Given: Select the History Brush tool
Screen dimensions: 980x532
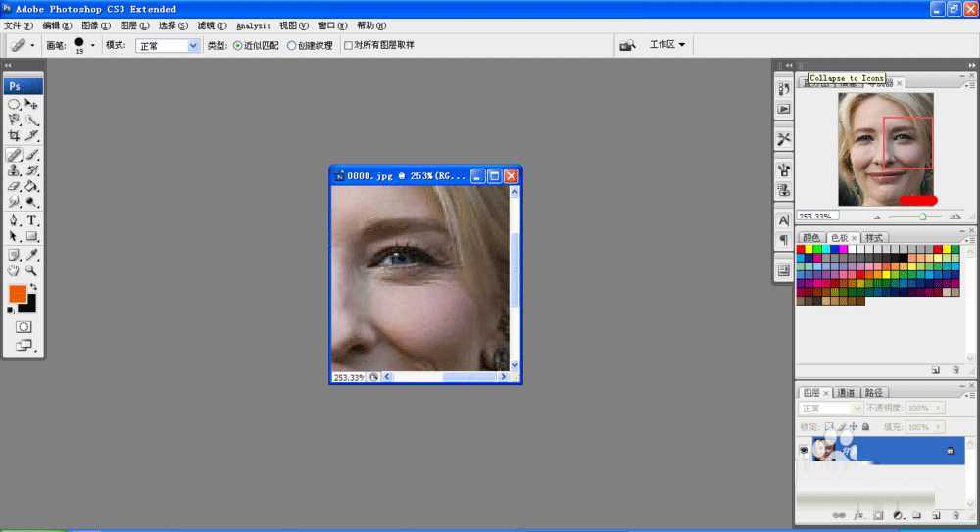Looking at the screenshot, I should coord(31,170).
